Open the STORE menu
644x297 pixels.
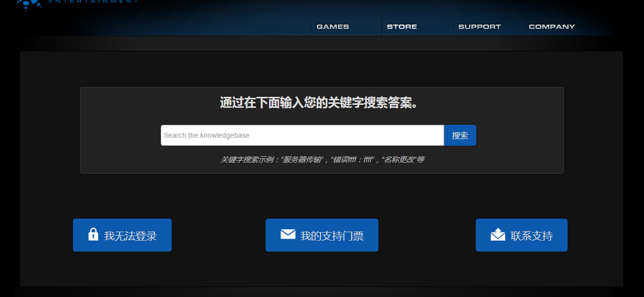[x=402, y=26]
